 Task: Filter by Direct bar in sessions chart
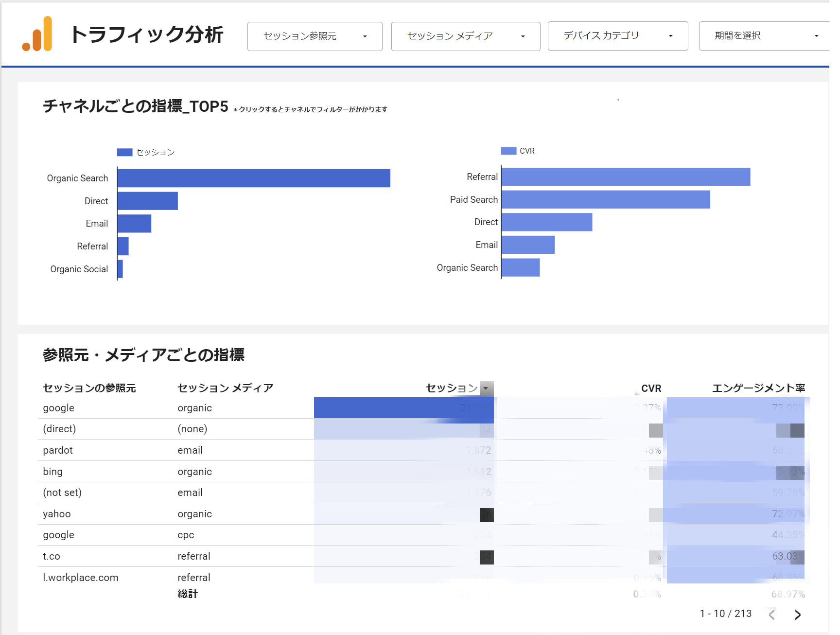(147, 201)
